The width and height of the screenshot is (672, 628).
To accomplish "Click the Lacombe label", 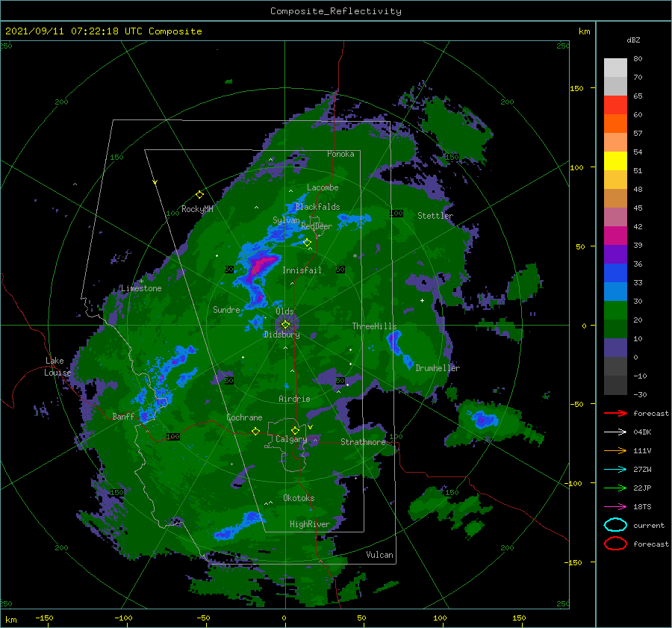I will [x=323, y=187].
